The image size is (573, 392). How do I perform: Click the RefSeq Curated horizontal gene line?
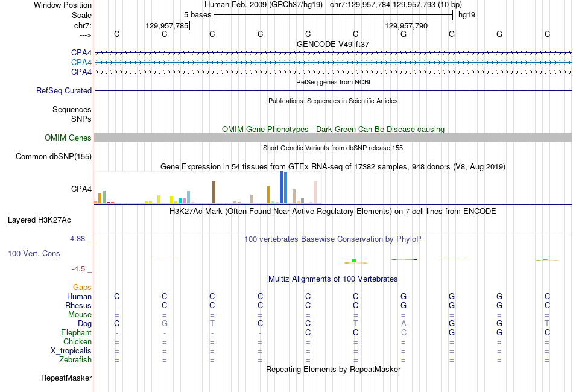pyautogui.click(x=333, y=90)
